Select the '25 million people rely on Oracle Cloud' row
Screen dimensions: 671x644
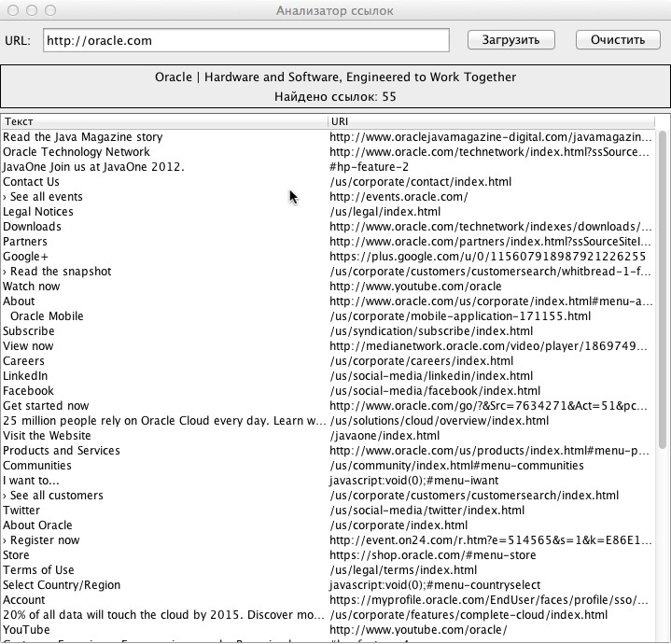(x=329, y=421)
